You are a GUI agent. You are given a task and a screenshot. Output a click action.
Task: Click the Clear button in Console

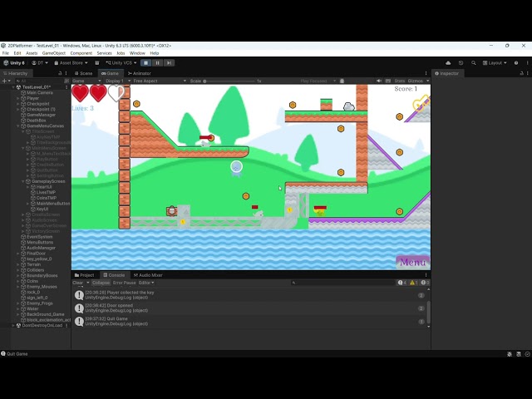tap(77, 283)
